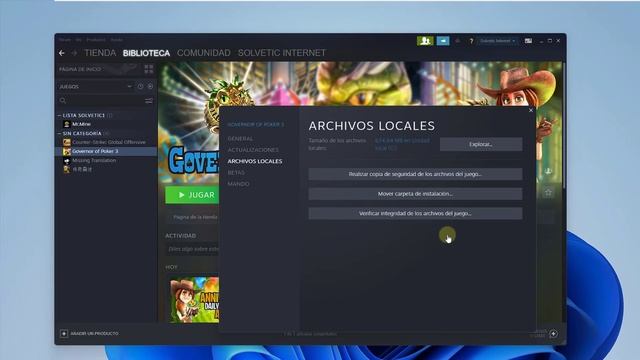Click the Counter-Strike game icon
This screenshot has width=640, height=360.
pos(67,142)
